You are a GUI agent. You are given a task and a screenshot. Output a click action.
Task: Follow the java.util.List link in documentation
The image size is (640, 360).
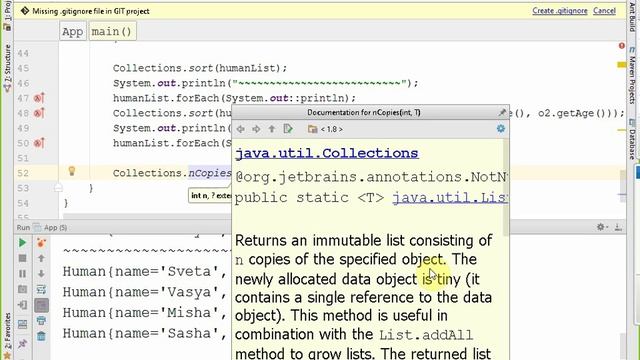[x=450, y=198]
